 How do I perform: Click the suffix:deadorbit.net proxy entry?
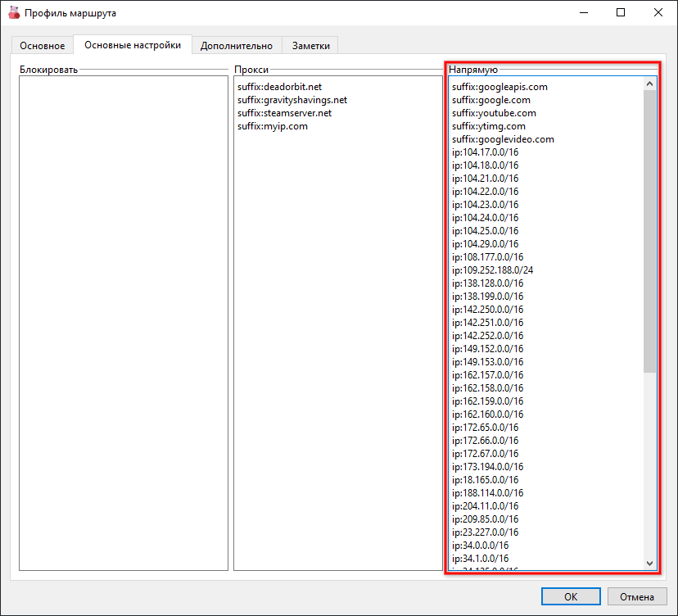pos(279,87)
